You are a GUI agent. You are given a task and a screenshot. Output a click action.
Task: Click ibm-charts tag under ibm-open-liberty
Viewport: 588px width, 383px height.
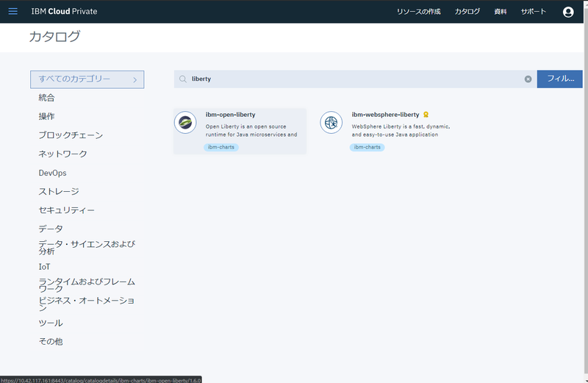pyautogui.click(x=221, y=147)
